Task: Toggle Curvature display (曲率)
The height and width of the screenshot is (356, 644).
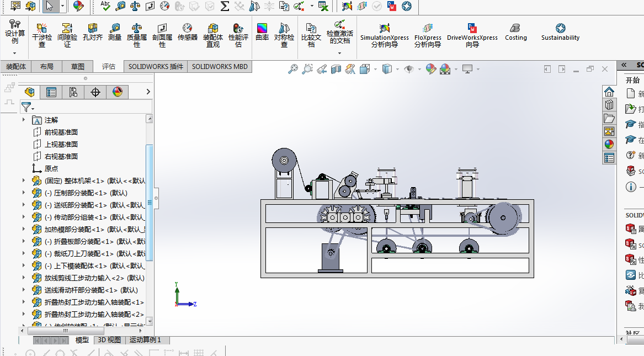Action: coord(262,32)
